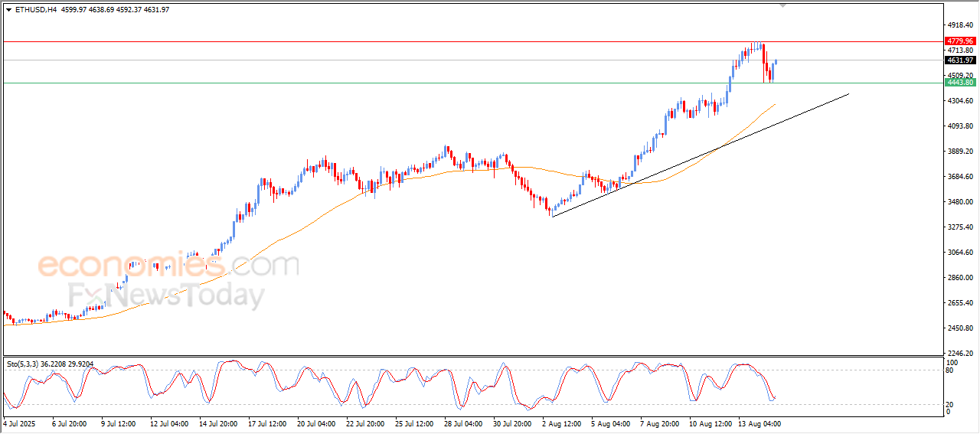
Task: Click the high value 4638.69 in header
Action: pos(102,10)
